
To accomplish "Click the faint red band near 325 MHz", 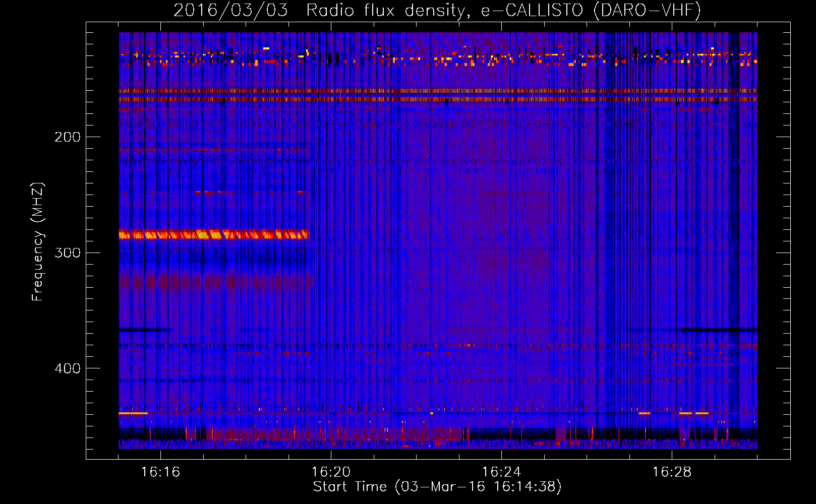I will click(x=214, y=281).
